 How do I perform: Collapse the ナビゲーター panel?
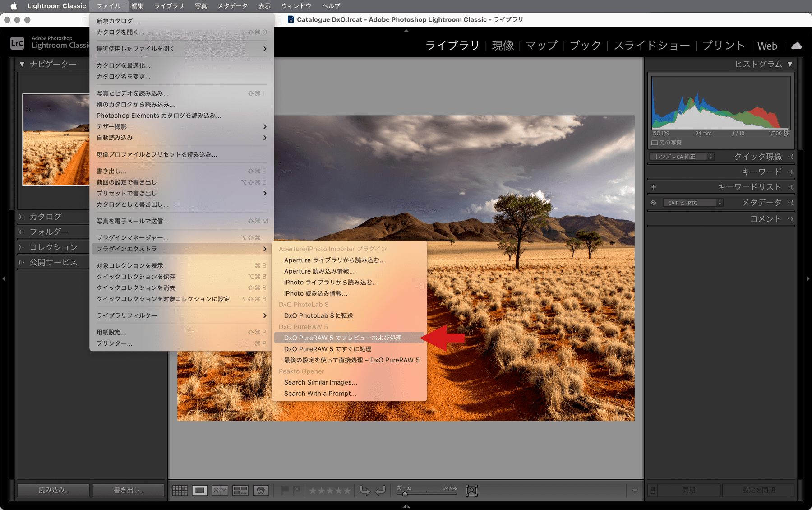(x=22, y=65)
